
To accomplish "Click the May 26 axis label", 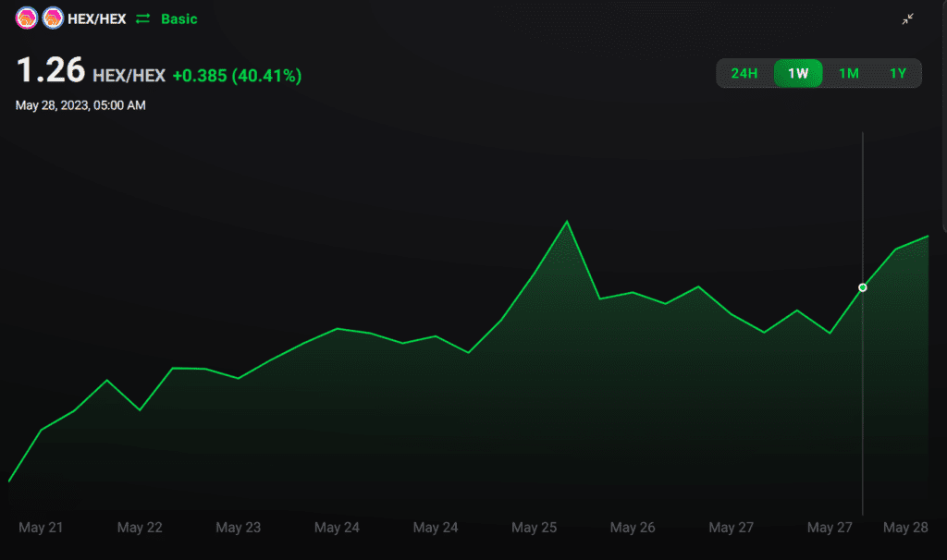I will [633, 528].
